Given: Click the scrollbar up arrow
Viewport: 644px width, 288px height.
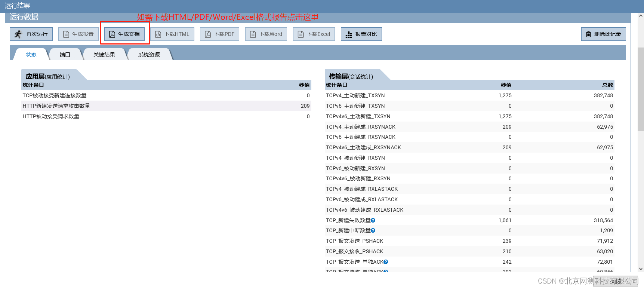Looking at the screenshot, I should [641, 16].
